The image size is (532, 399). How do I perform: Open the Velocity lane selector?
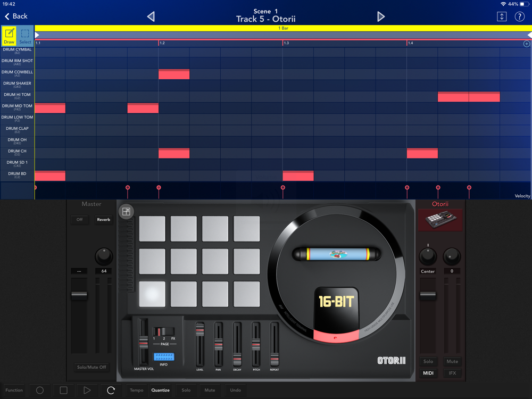click(x=522, y=196)
